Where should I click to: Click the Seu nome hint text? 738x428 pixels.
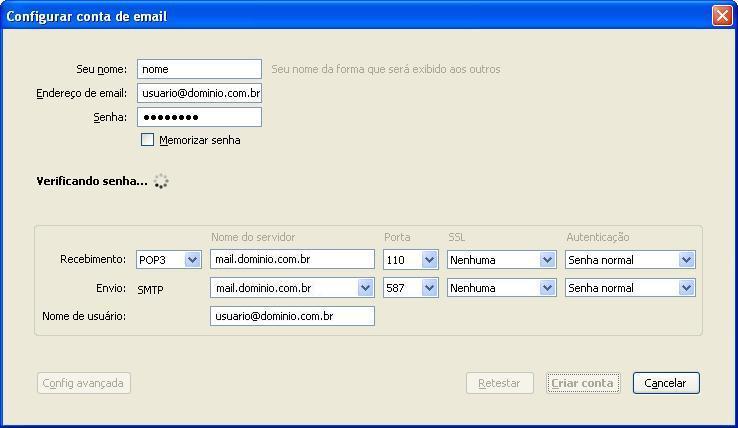click(x=385, y=69)
